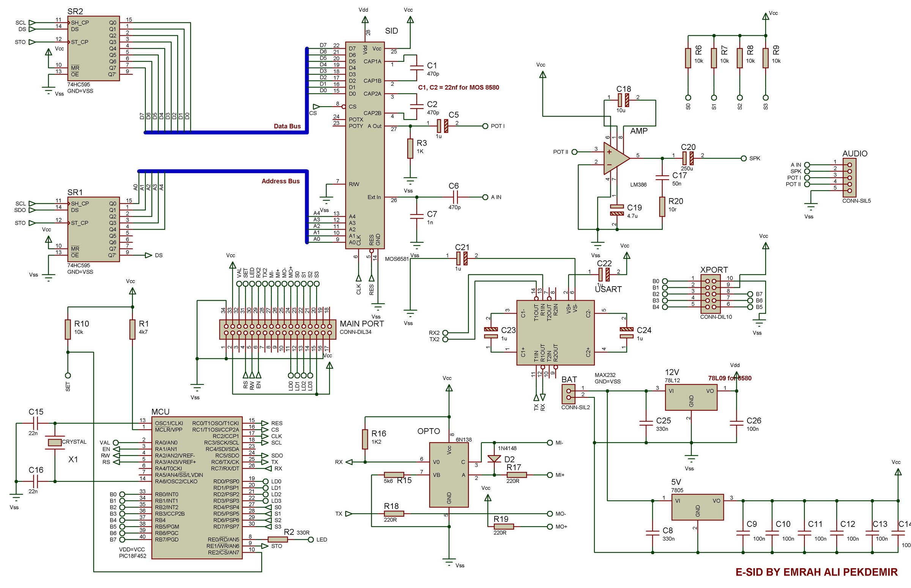Viewport: 911px width, 588px height.
Task: Click the CRYSTAL X1 component
Action: point(55,442)
